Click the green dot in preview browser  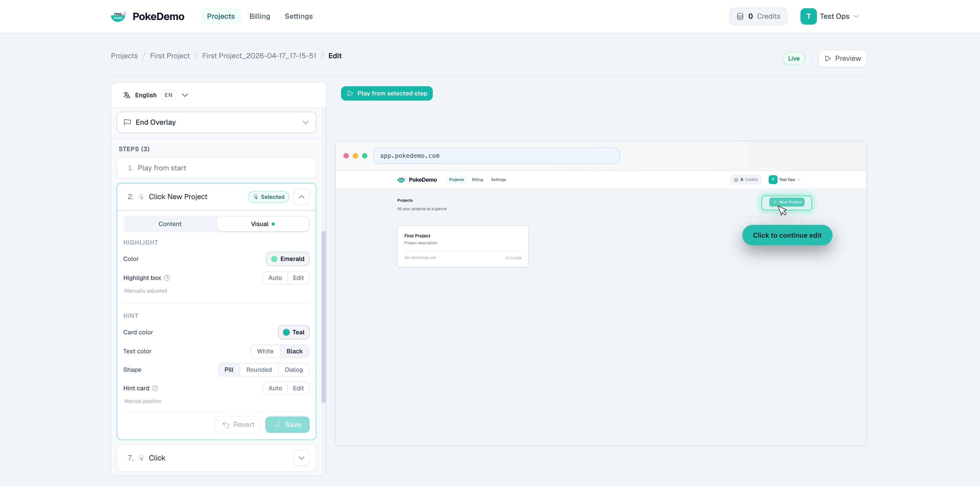click(364, 156)
